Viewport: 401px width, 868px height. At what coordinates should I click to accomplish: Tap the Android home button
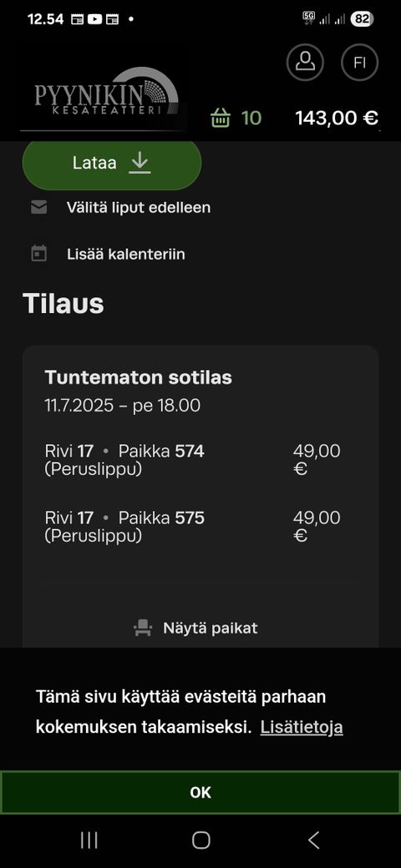[200, 840]
